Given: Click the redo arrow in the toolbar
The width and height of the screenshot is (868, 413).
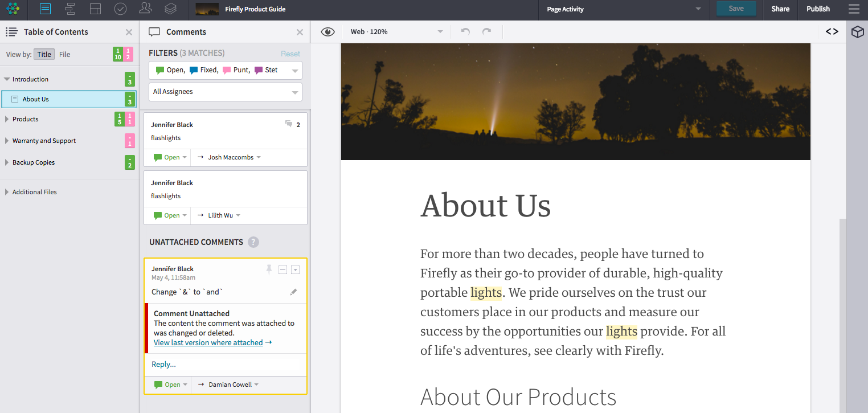Looking at the screenshot, I should (x=486, y=32).
